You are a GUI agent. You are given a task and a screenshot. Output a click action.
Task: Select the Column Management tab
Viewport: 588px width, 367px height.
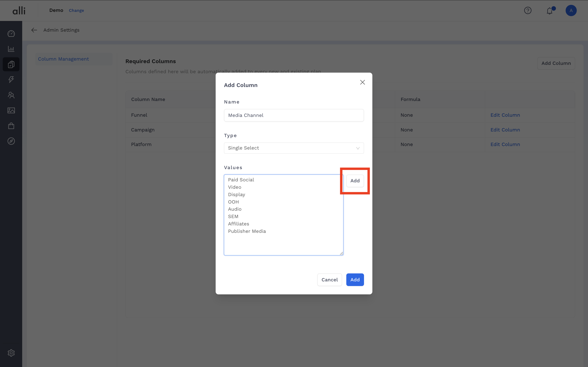(63, 59)
